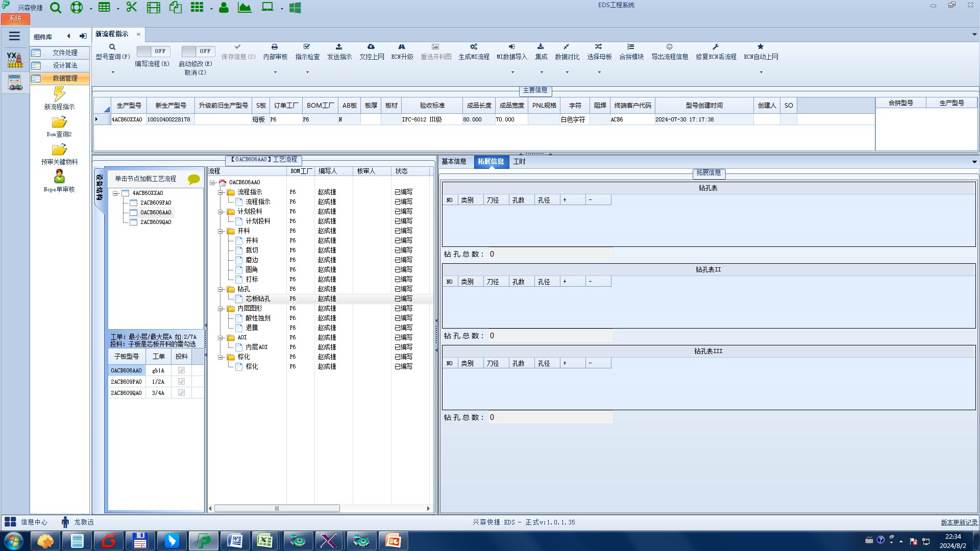Click the 发送指示 toolbar icon

(x=339, y=47)
